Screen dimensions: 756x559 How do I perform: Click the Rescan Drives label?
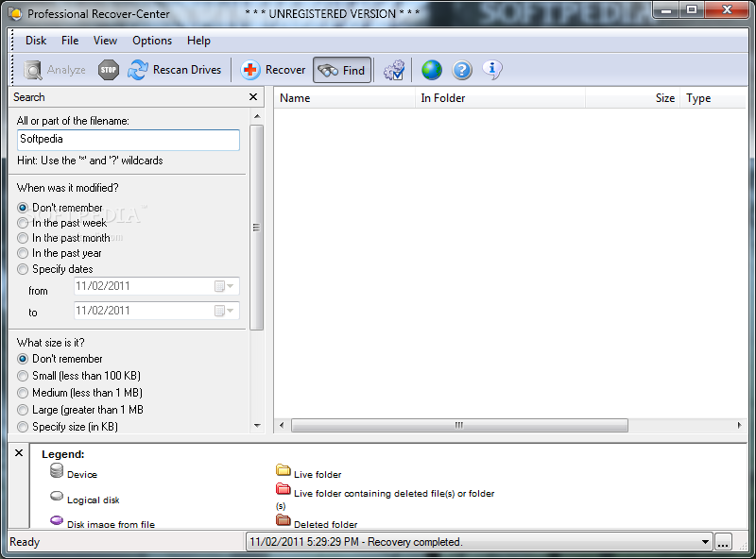pos(187,70)
